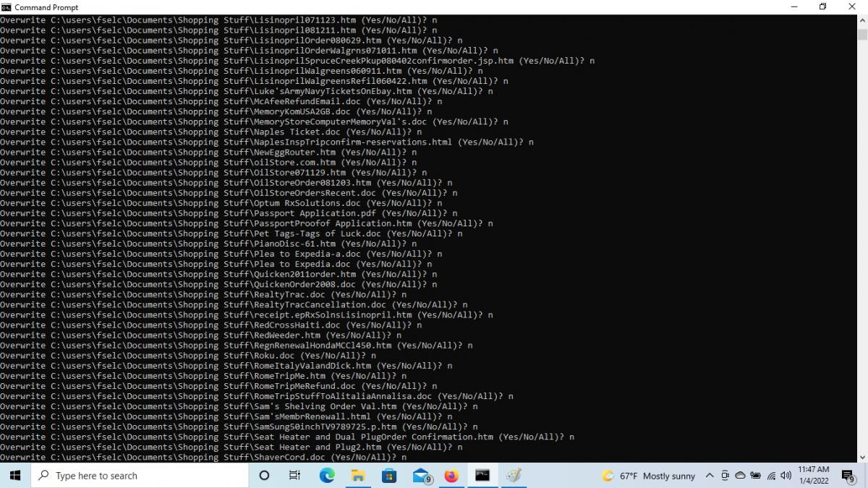Click the Passport Application.pdf line
The width and height of the screenshot is (868, 488).
coord(229,213)
